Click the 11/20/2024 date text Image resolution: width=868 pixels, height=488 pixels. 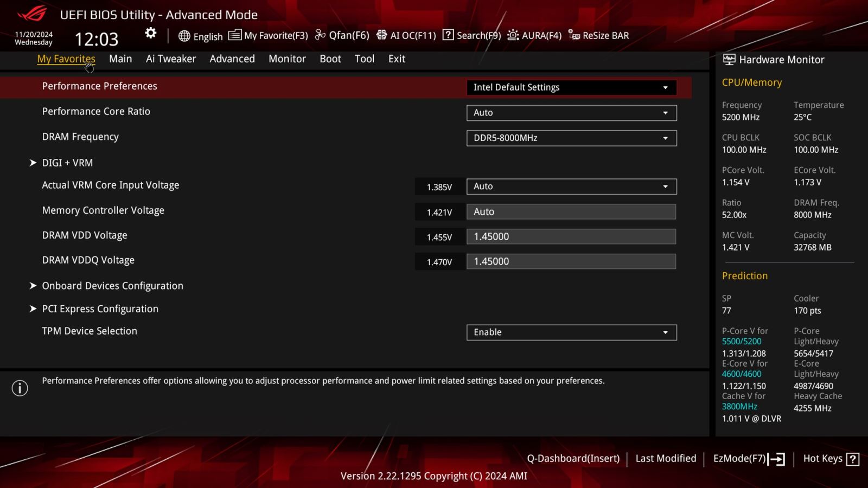coord(34,34)
